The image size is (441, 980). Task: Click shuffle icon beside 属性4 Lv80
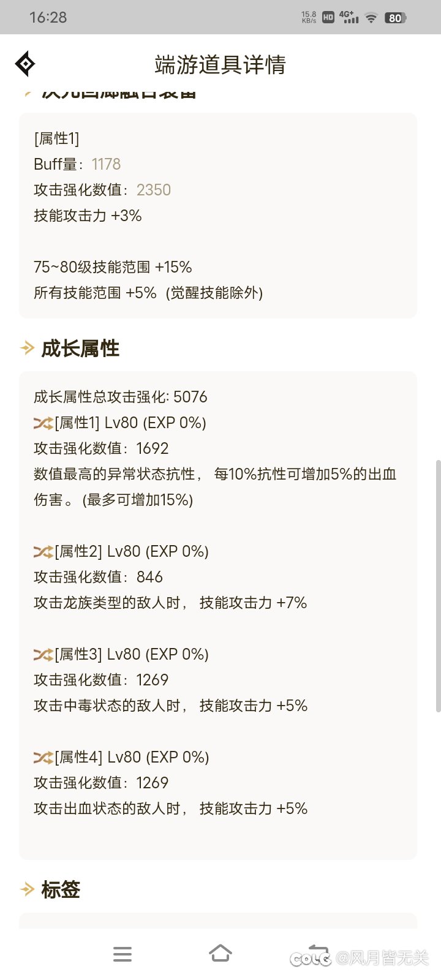(x=43, y=757)
